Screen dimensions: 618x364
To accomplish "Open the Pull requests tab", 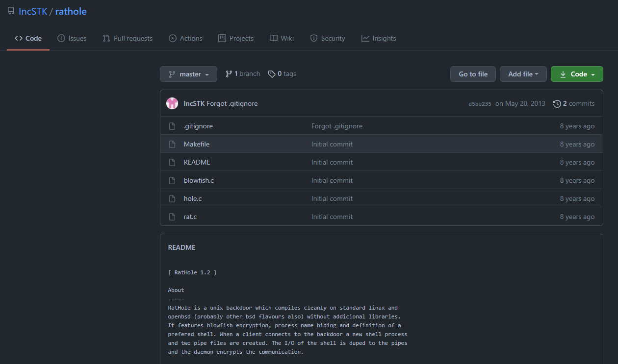I will tap(128, 38).
